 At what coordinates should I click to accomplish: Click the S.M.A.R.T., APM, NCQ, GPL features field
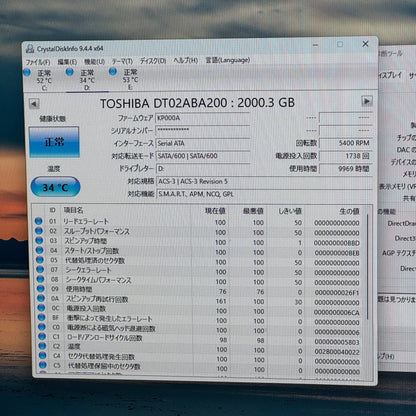point(264,194)
